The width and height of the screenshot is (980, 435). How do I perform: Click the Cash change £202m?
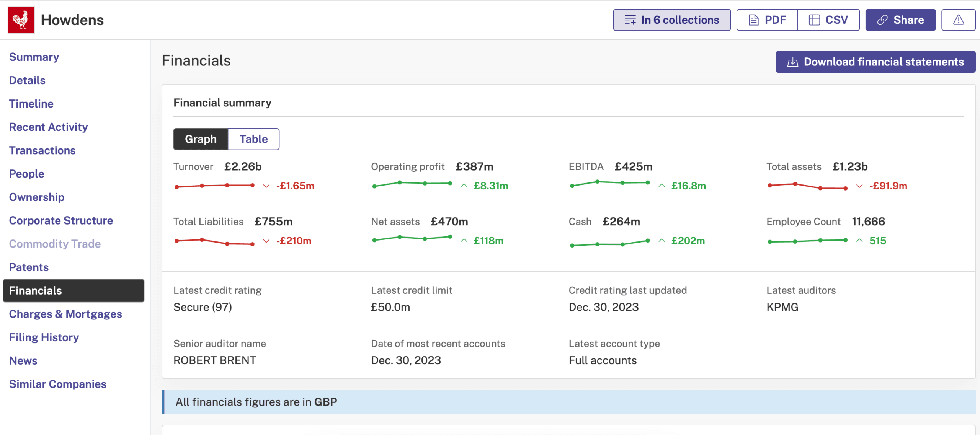(688, 241)
